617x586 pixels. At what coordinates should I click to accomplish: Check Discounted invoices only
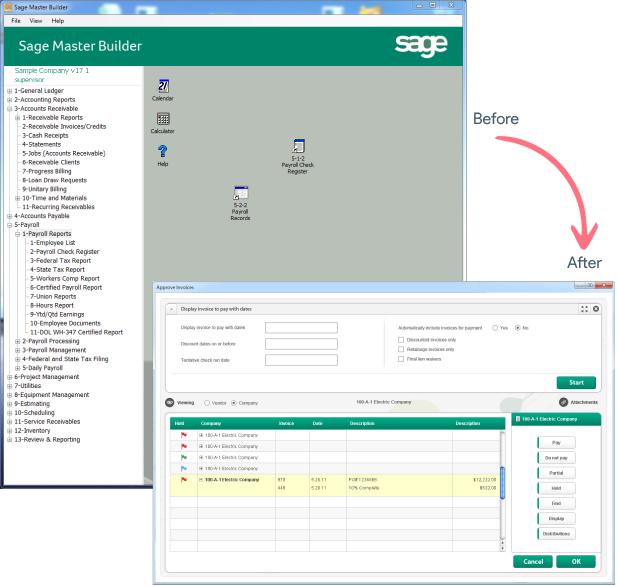coord(401,340)
